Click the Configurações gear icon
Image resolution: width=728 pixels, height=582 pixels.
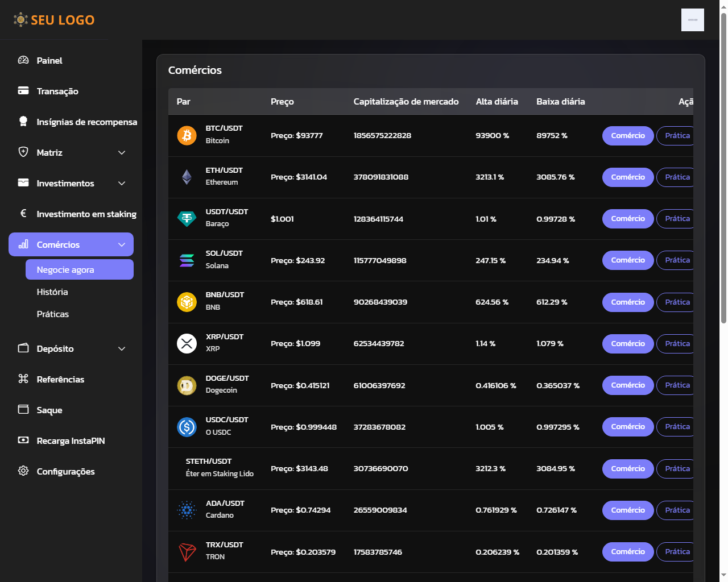coord(23,471)
